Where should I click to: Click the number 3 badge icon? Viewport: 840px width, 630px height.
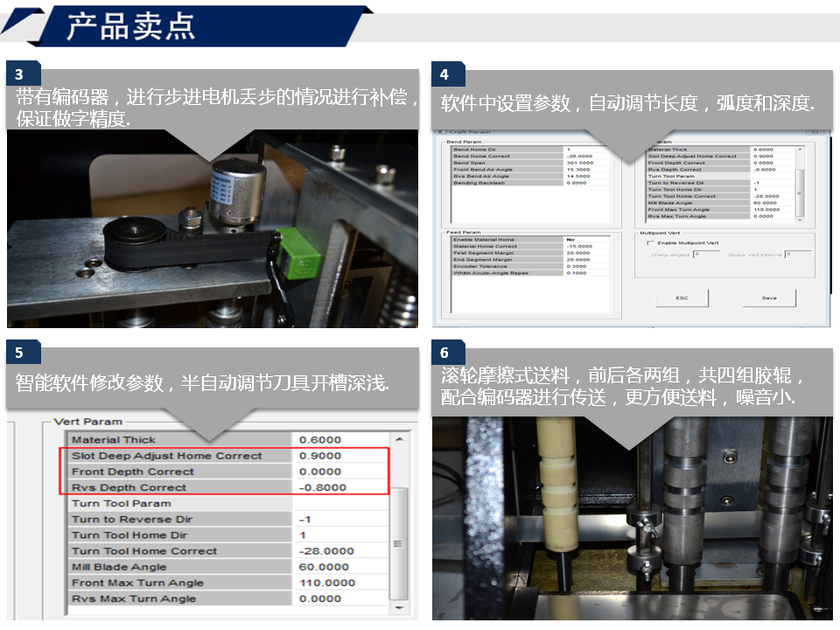coord(19,74)
